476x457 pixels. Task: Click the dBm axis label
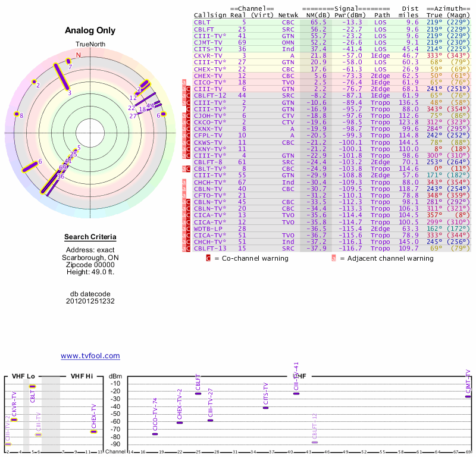[x=115, y=376]
